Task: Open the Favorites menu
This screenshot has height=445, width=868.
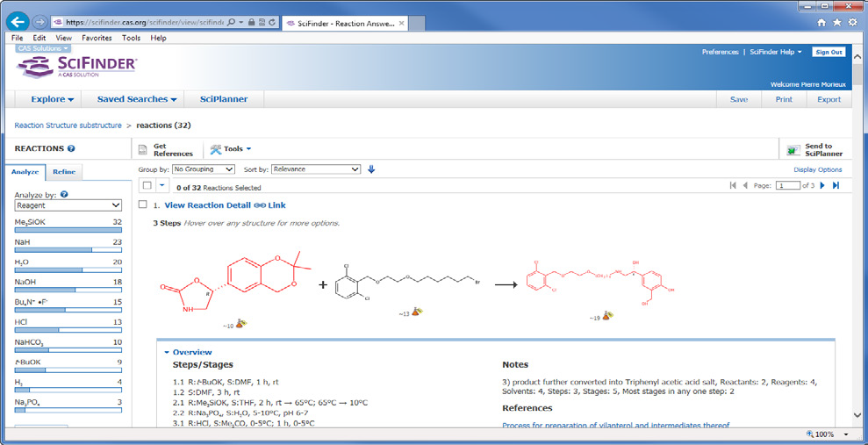Action: [x=97, y=39]
